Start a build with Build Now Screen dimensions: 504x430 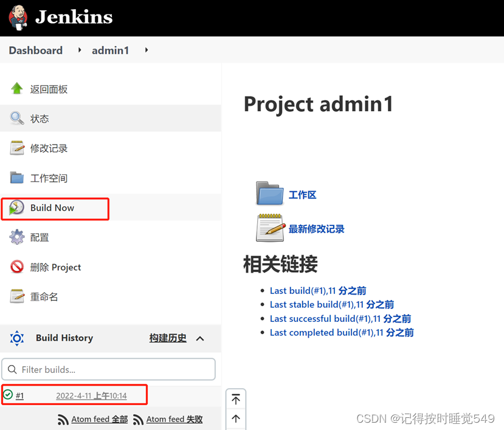point(52,208)
